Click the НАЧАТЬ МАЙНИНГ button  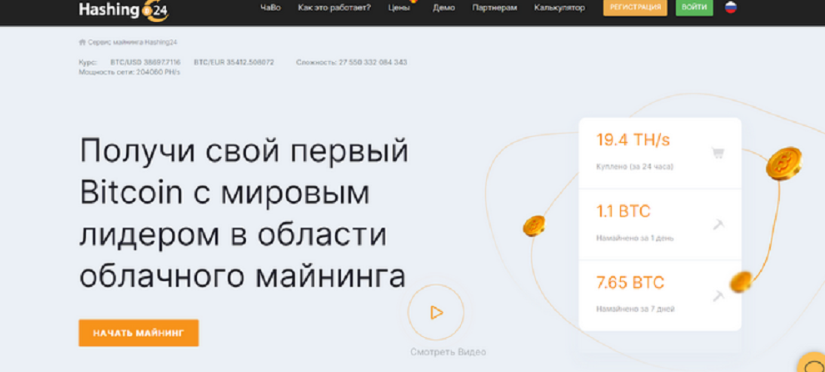click(x=139, y=333)
